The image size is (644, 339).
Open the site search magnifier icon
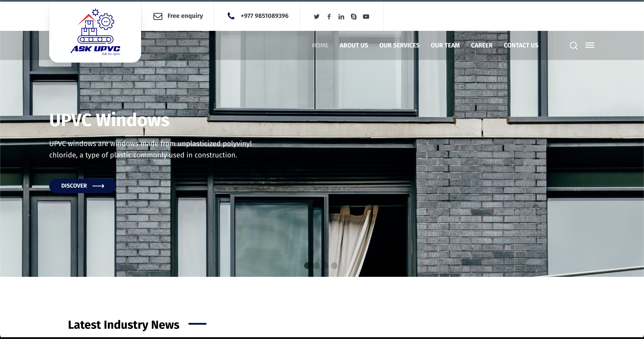pyautogui.click(x=574, y=45)
